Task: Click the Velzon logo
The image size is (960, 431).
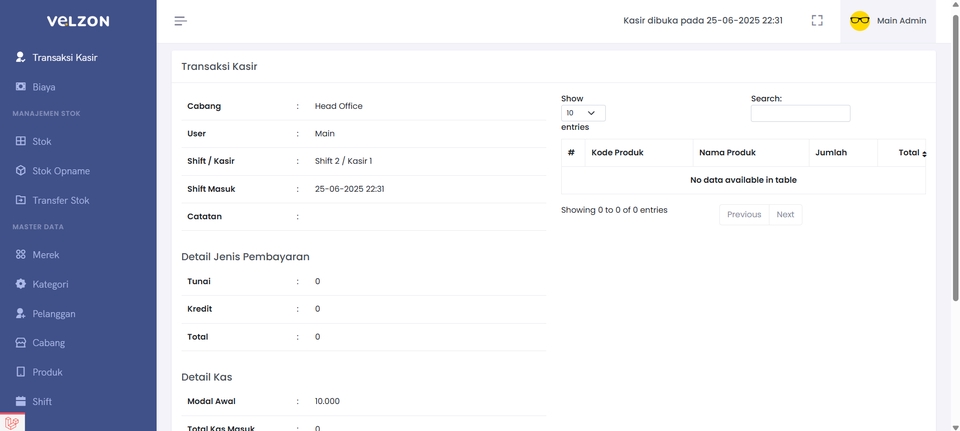Action: point(78,21)
